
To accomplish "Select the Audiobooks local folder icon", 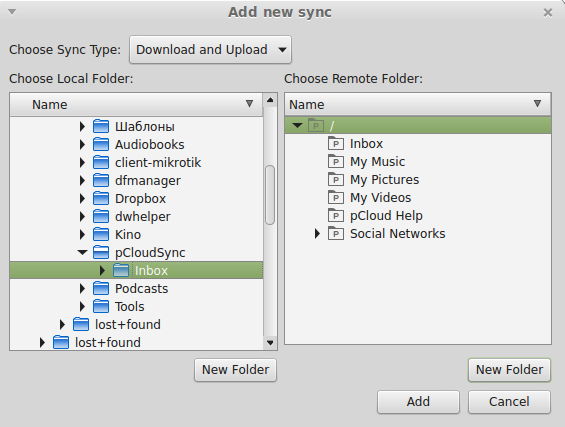I will [x=101, y=144].
